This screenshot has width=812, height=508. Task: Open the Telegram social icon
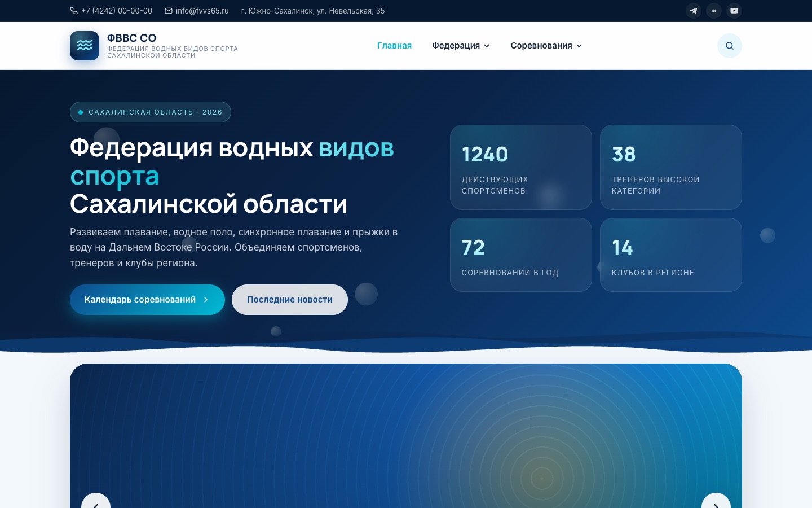point(694,11)
